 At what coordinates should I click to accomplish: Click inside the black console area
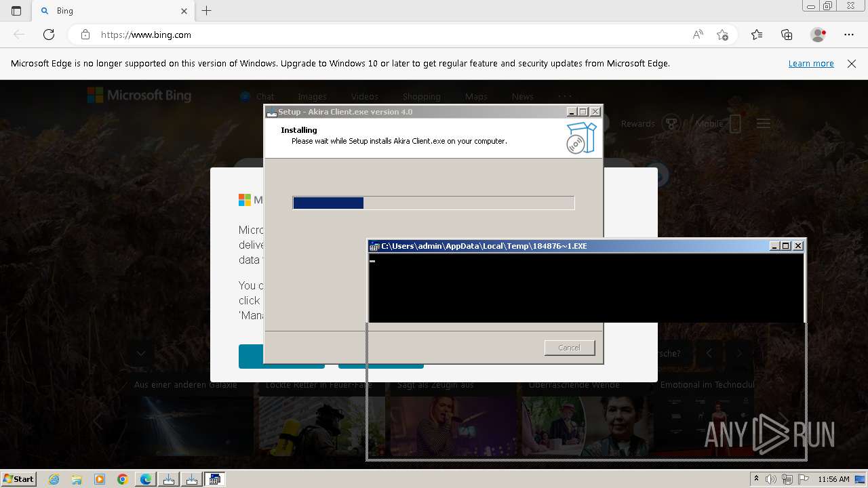(x=587, y=288)
